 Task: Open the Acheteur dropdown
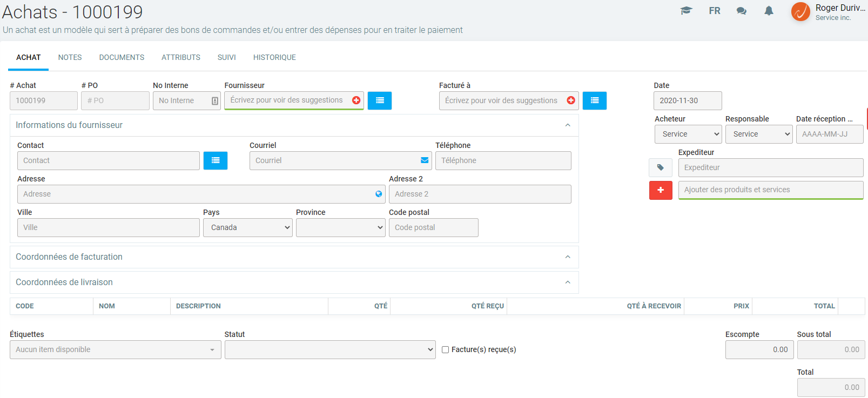(688, 134)
